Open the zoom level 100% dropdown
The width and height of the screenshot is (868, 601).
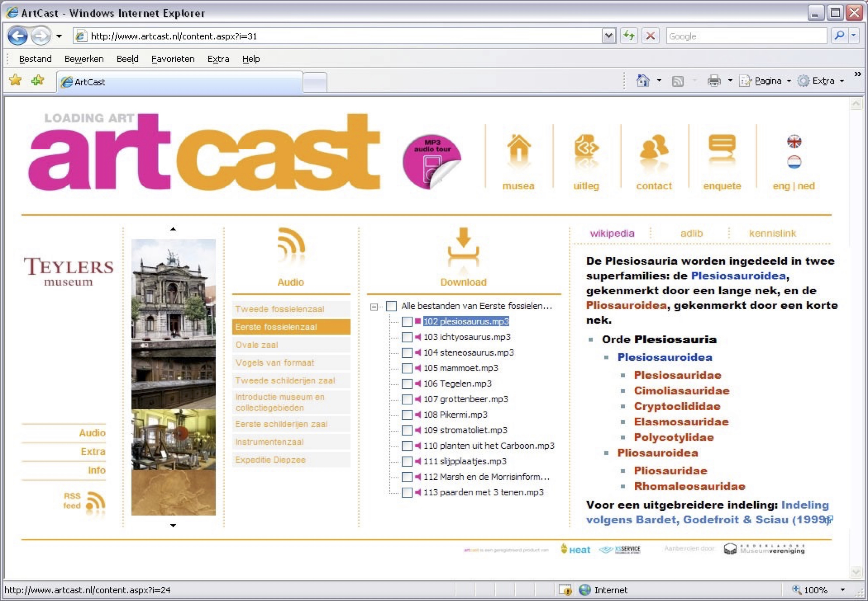coord(843,590)
